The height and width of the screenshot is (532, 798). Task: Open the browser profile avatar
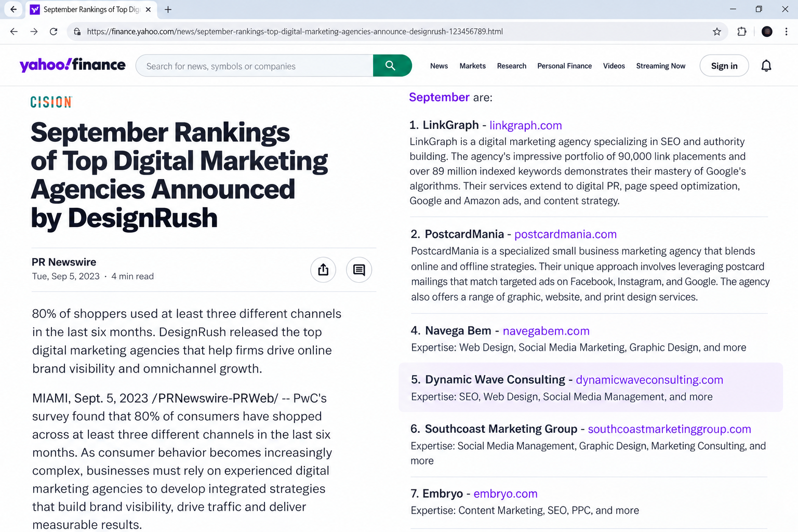767,32
